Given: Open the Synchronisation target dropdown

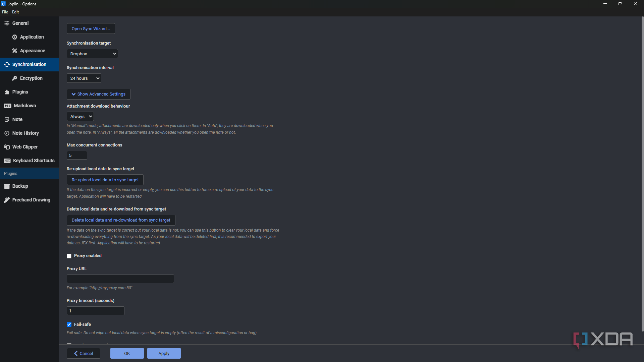Looking at the screenshot, I should (92, 54).
